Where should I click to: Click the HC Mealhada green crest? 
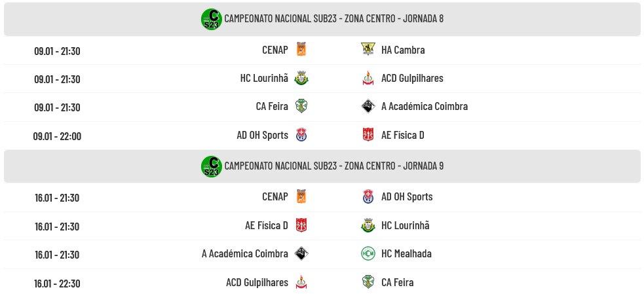tap(368, 253)
